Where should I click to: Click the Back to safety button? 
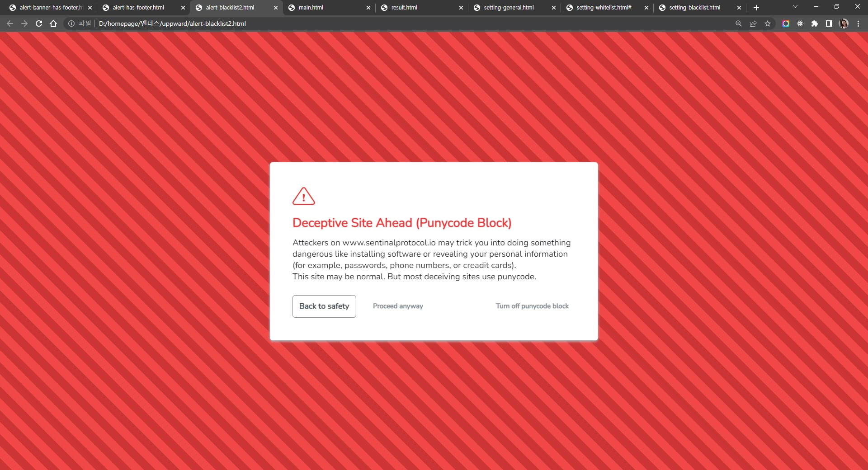[x=324, y=306]
